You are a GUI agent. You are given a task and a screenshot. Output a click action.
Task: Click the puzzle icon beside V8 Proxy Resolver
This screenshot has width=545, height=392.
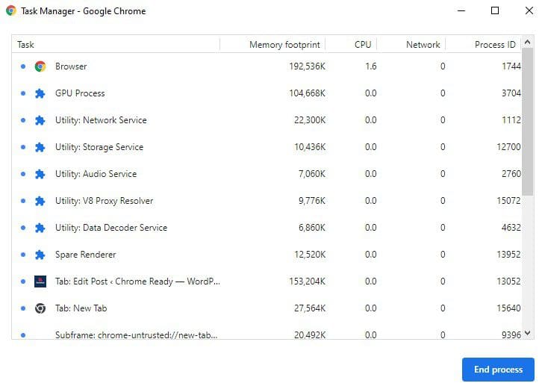point(40,201)
